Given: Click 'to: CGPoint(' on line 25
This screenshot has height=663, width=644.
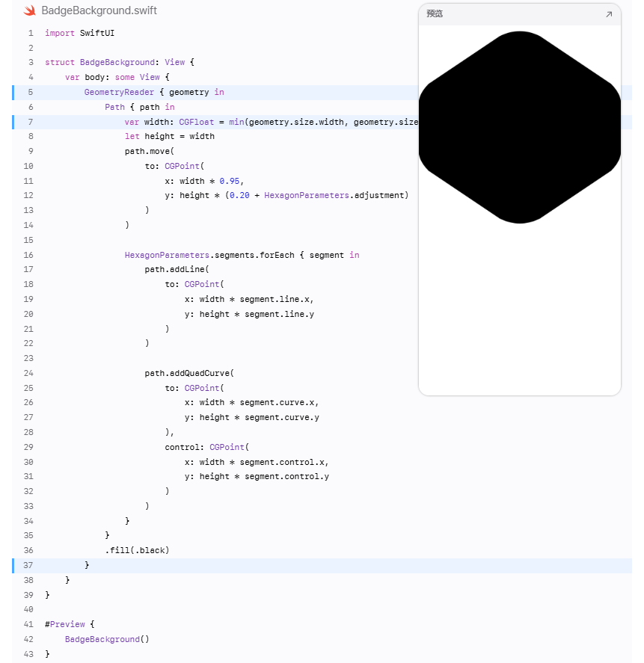Looking at the screenshot, I should (x=194, y=388).
